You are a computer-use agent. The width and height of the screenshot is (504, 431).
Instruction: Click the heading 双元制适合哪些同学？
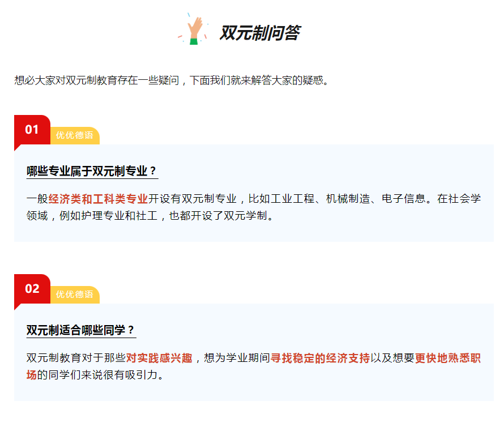80,330
